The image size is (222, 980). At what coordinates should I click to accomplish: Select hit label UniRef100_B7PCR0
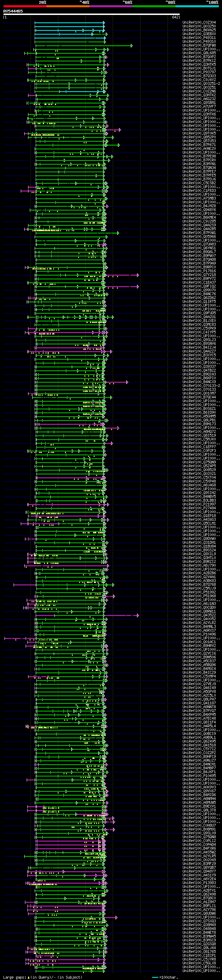click(199, 160)
